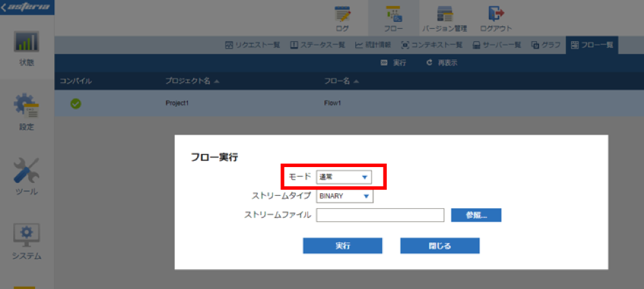Switch to the 統計情報 tab
644x289 pixels.
pyautogui.click(x=373, y=45)
